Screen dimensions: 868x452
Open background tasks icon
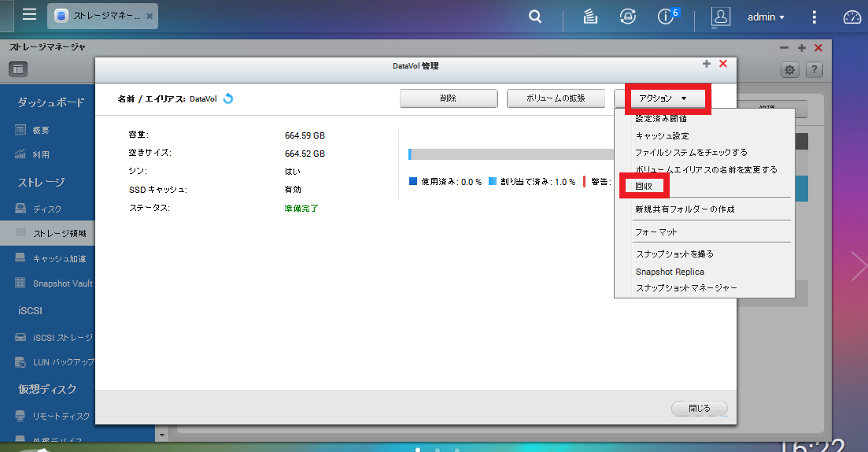click(x=590, y=17)
